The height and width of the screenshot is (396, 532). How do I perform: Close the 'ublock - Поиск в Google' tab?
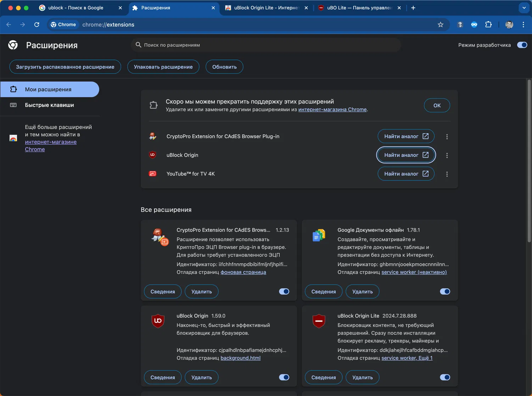[120, 8]
